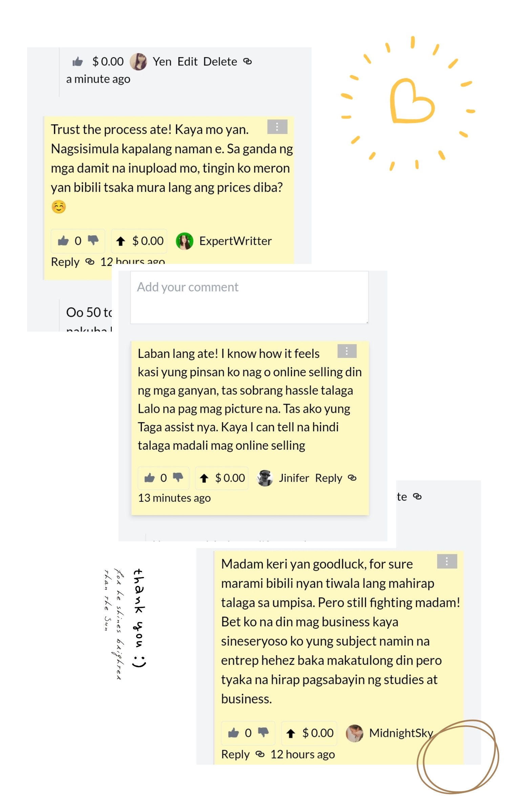Copy link icon after Jinifer's Reply

[x=352, y=478]
